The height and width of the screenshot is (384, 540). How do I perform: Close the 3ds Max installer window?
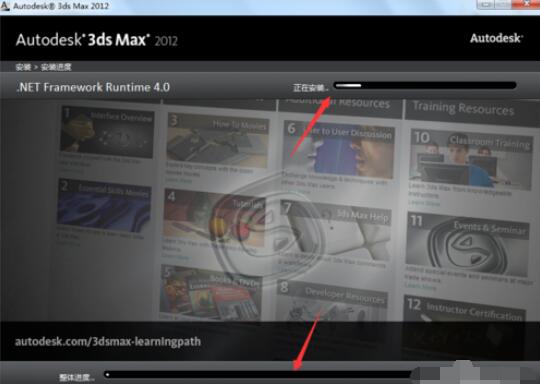point(526,4)
